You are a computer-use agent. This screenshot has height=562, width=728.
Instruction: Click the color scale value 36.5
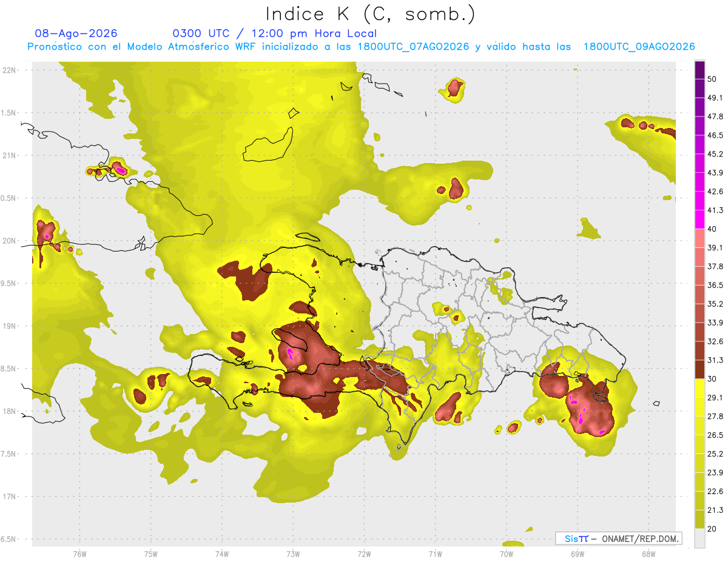(716, 285)
